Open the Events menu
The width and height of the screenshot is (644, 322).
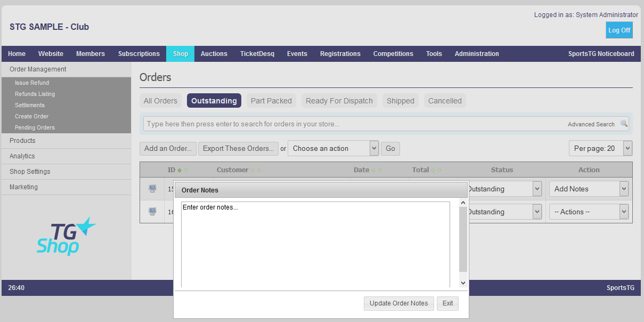tap(297, 54)
